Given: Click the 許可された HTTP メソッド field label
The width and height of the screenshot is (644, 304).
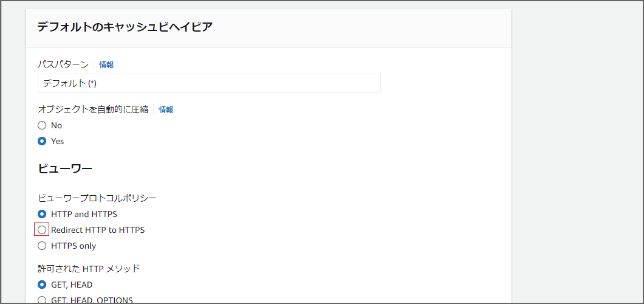Looking at the screenshot, I should tap(89, 269).
